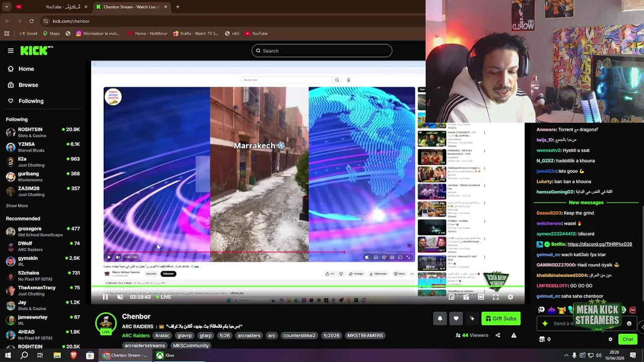Open jamesworley recommended channel

(43, 320)
